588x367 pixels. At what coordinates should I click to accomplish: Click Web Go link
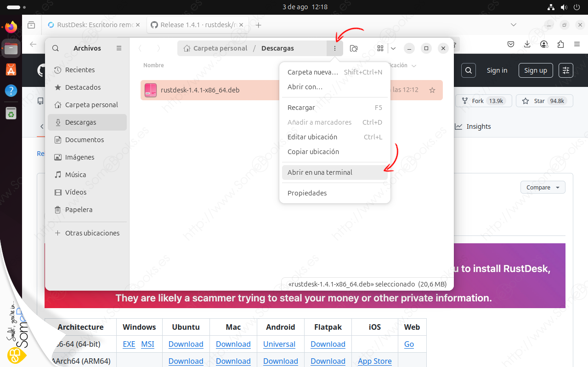pyautogui.click(x=409, y=344)
